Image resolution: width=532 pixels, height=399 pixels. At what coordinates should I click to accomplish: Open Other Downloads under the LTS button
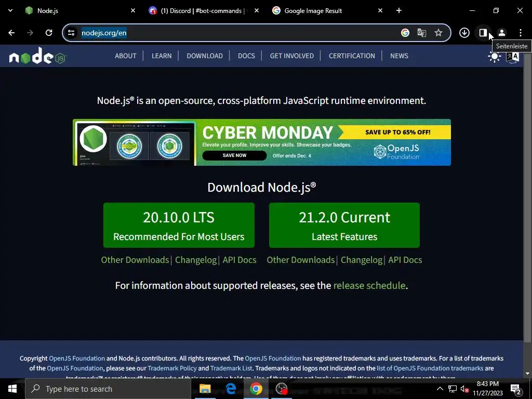point(135,260)
